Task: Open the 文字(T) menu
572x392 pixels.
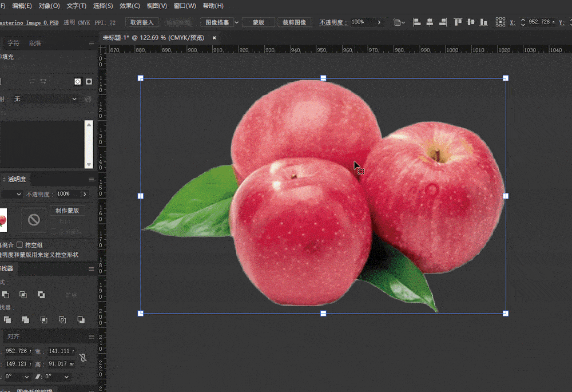Action: pos(77,6)
